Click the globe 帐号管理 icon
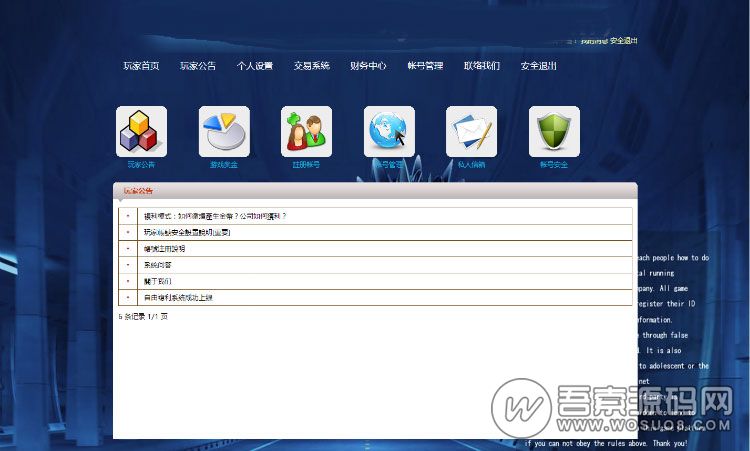750x451 pixels. [389, 131]
